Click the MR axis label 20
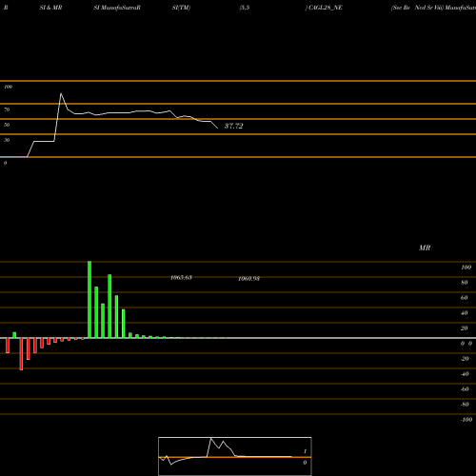 click(465, 328)
